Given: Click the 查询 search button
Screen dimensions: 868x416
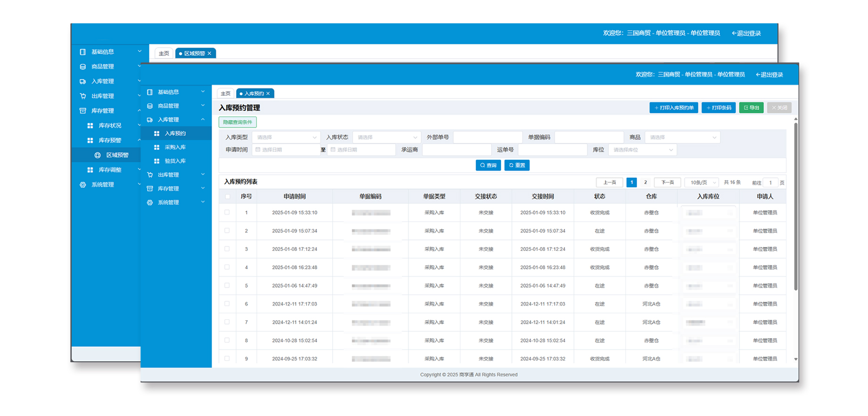Looking at the screenshot, I should (x=488, y=166).
